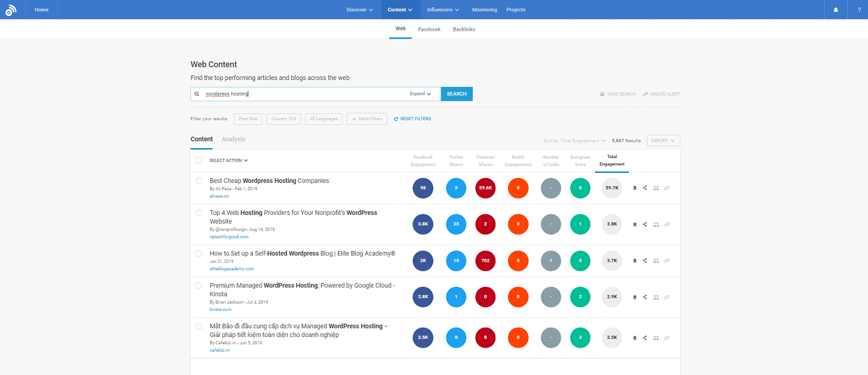Viewport: 868px width, 375px height.
Task: Tick the select-all checkbox beside Select Action
Action: click(199, 160)
